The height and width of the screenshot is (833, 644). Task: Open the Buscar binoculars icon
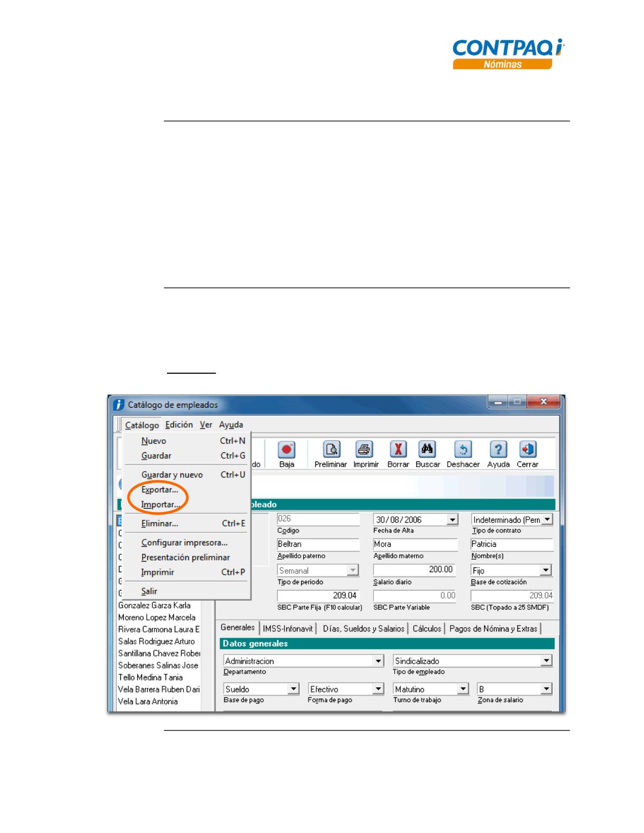(427, 450)
